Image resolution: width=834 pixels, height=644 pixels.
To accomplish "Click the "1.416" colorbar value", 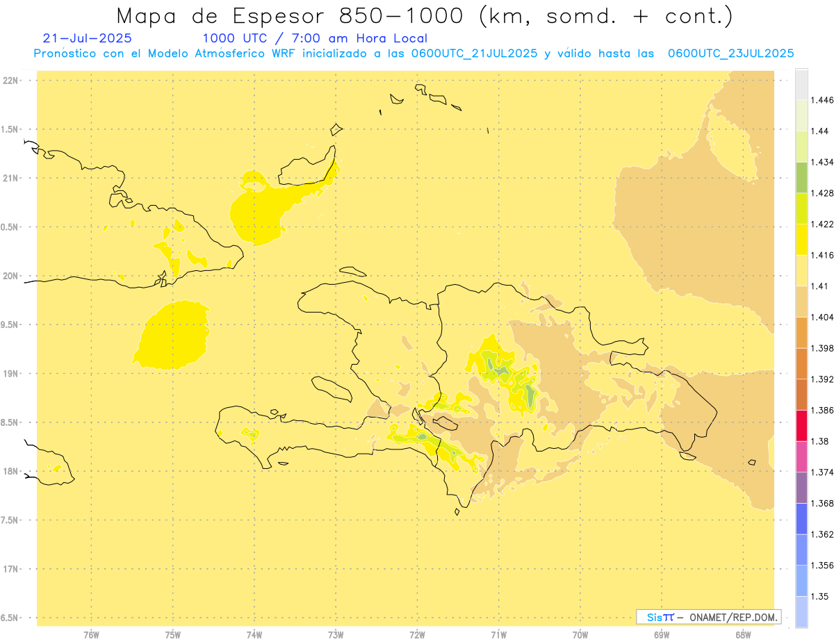I will click(x=824, y=255).
